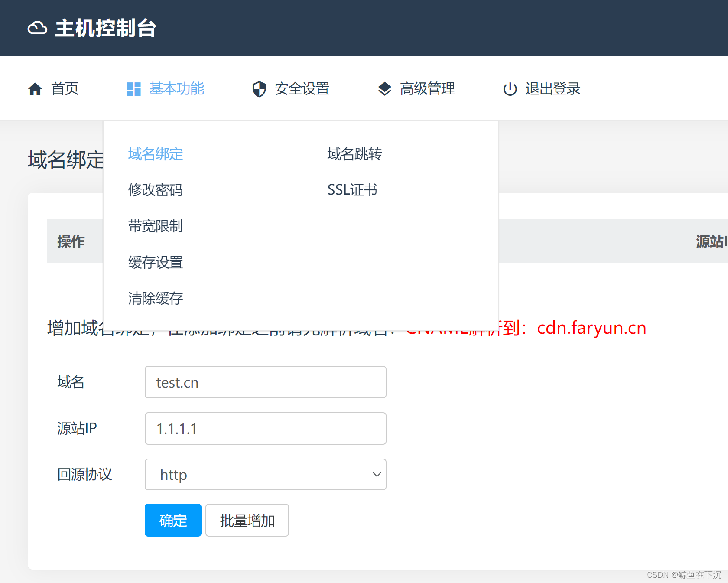Click the cloud logo beside 主机控制台

pos(38,28)
